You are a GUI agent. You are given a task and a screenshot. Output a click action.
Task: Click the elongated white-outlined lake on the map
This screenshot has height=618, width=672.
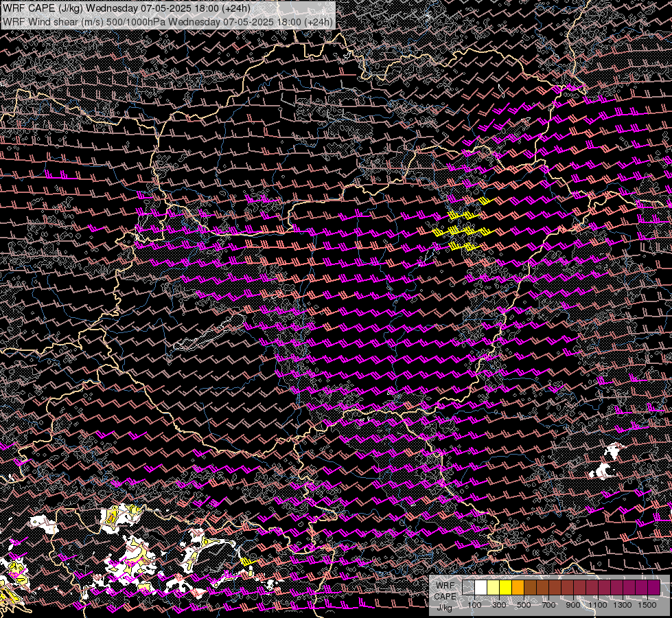tap(210, 332)
